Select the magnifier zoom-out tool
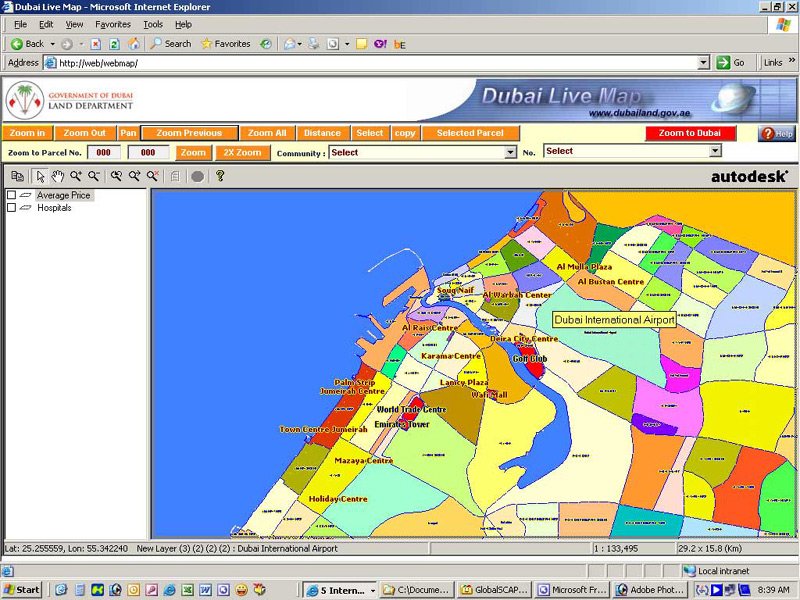Viewport: 800px width, 600px height. tap(93, 177)
